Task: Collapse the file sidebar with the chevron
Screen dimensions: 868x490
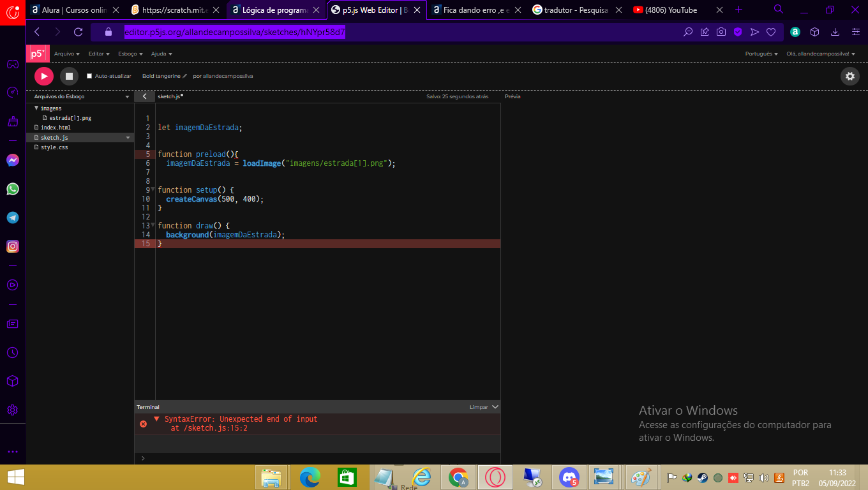Action: [x=144, y=96]
